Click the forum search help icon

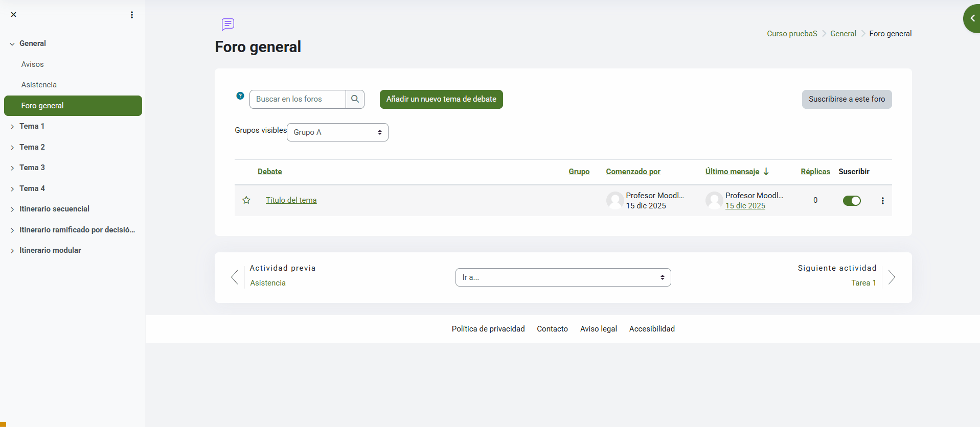240,96
